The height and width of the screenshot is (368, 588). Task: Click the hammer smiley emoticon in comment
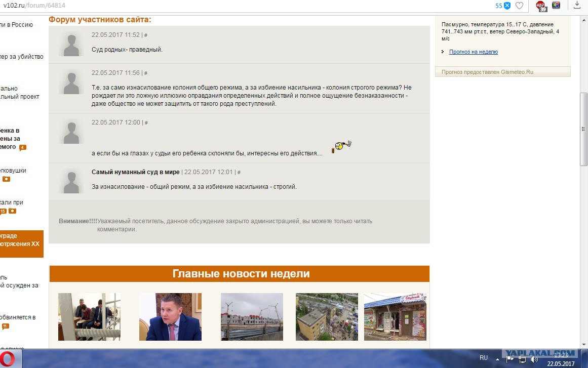tap(342, 146)
